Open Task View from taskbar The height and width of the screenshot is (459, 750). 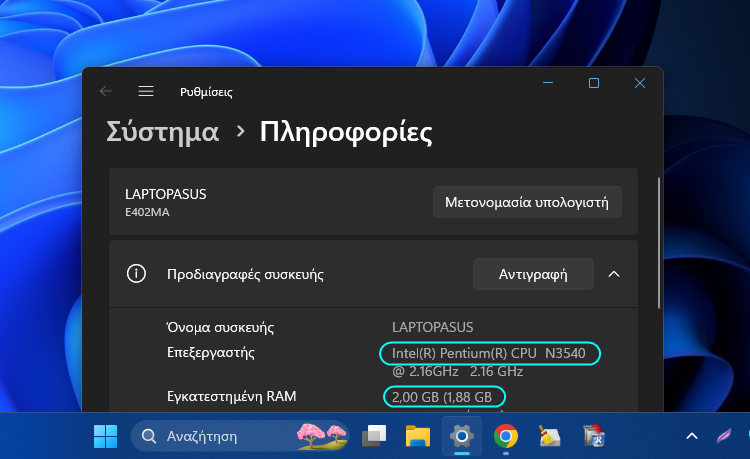click(x=374, y=436)
